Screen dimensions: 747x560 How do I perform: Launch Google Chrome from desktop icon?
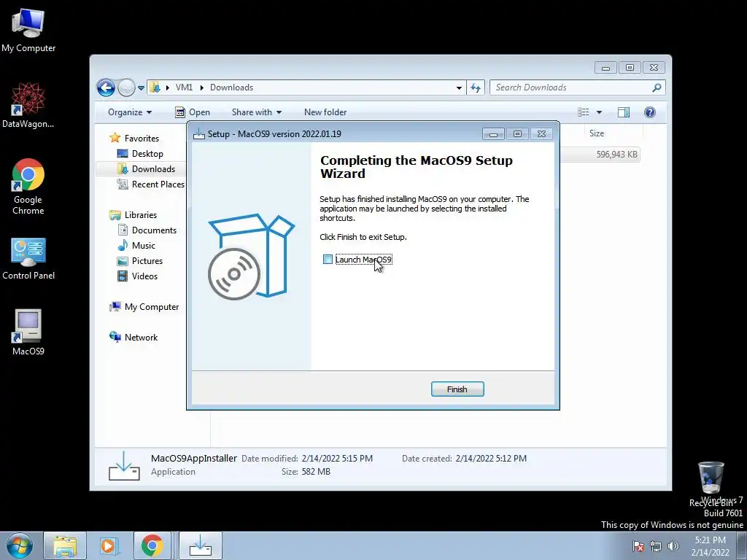28,187
